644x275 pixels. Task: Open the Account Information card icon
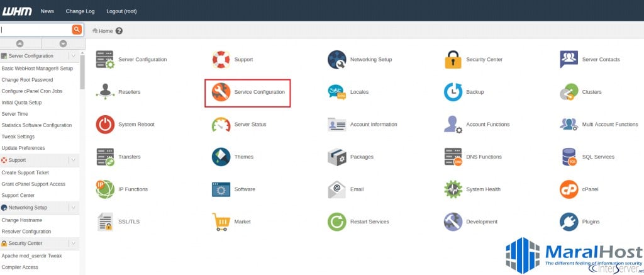337,125
